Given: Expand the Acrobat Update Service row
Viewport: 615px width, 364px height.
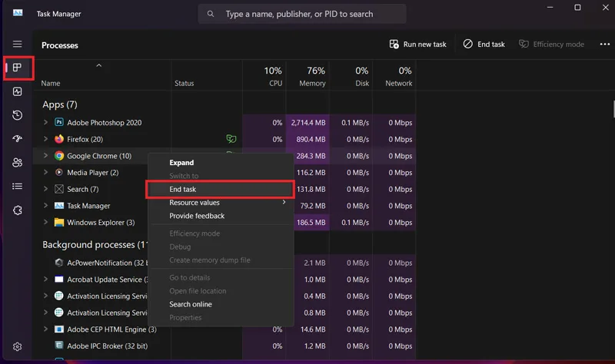Looking at the screenshot, I should point(45,280).
